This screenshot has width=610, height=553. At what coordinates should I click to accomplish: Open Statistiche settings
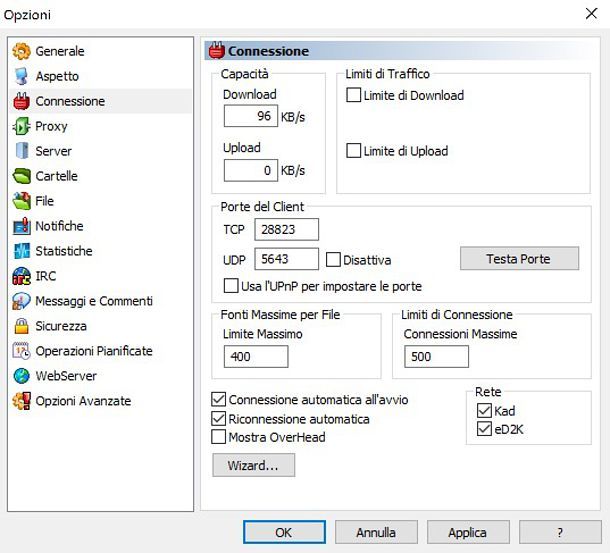[100, 251]
